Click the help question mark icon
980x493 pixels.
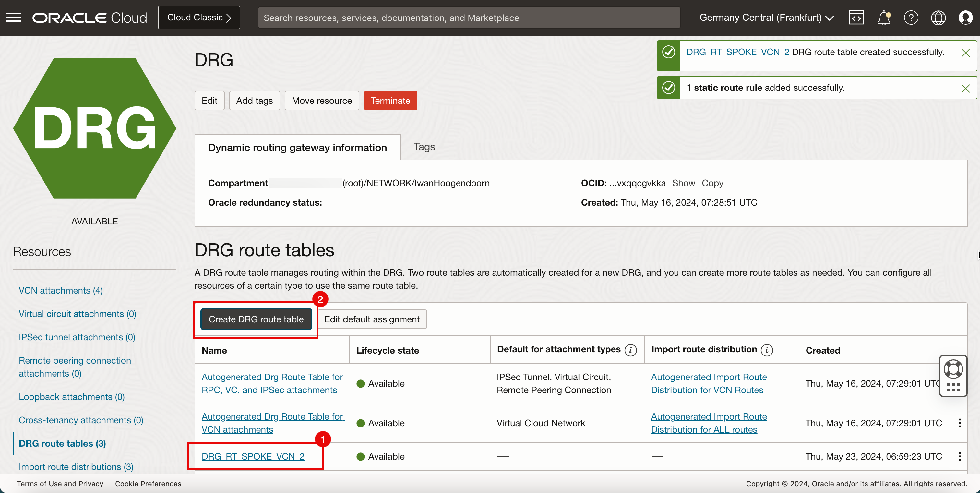click(x=910, y=18)
